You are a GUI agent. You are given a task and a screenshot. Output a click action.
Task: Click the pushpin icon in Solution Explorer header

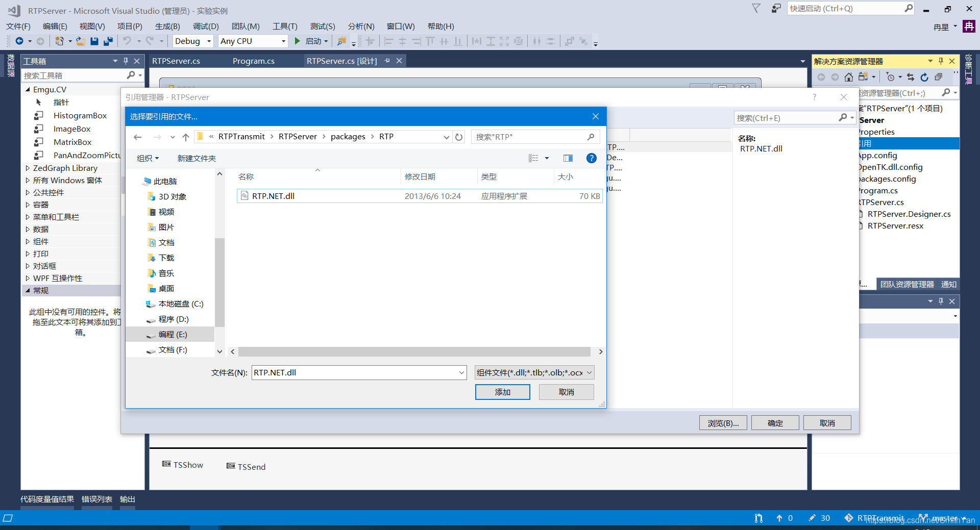click(941, 61)
